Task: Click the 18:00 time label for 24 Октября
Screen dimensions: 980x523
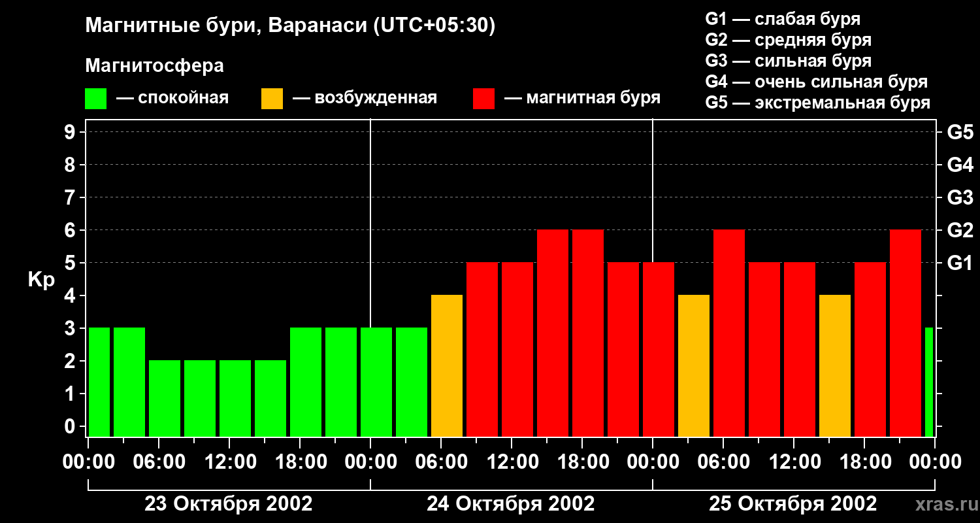Action: coord(582,462)
